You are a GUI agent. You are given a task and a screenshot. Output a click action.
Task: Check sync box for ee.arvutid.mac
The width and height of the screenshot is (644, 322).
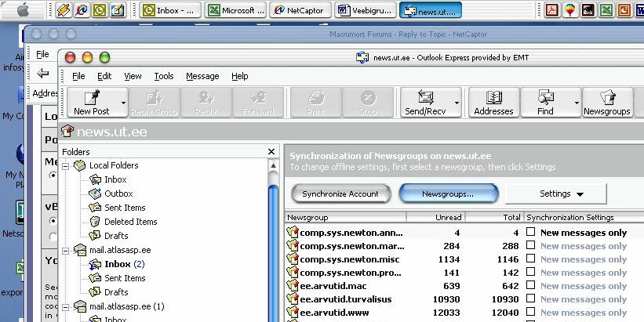click(530, 284)
